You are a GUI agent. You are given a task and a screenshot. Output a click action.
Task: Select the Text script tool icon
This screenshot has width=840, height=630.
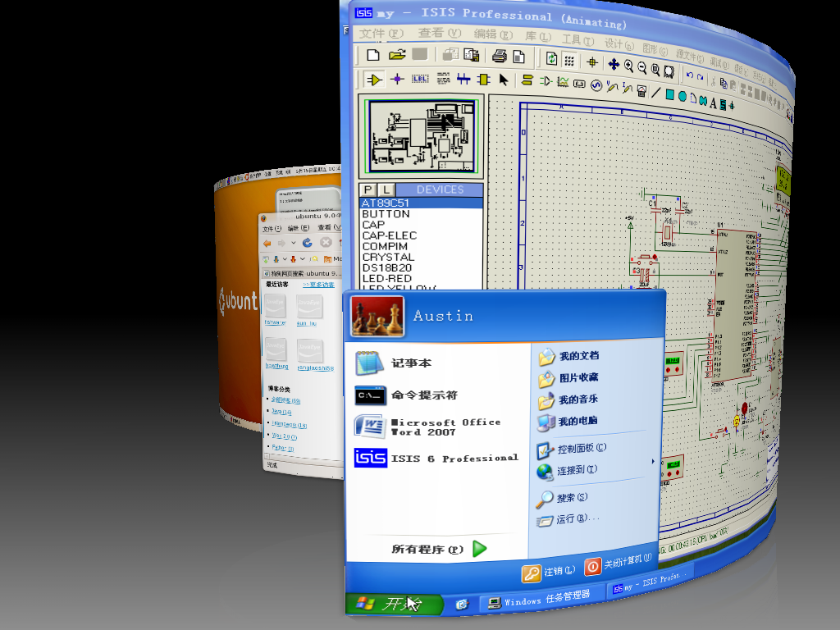[443, 80]
